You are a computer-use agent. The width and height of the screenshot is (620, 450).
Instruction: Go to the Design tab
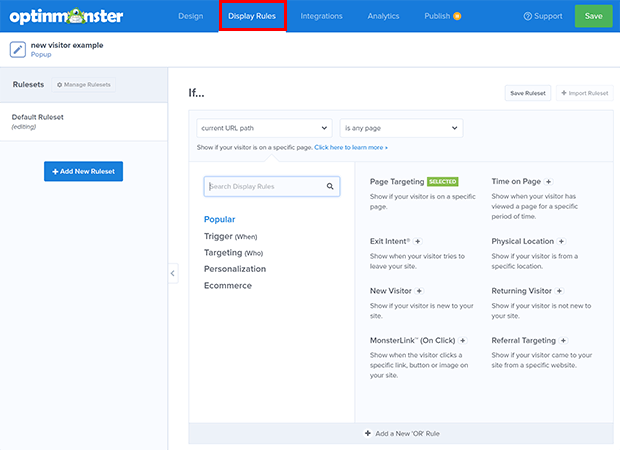tap(190, 16)
